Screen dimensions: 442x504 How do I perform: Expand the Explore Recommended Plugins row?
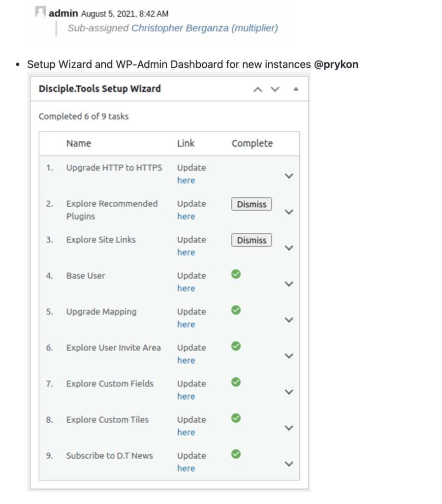(x=289, y=212)
